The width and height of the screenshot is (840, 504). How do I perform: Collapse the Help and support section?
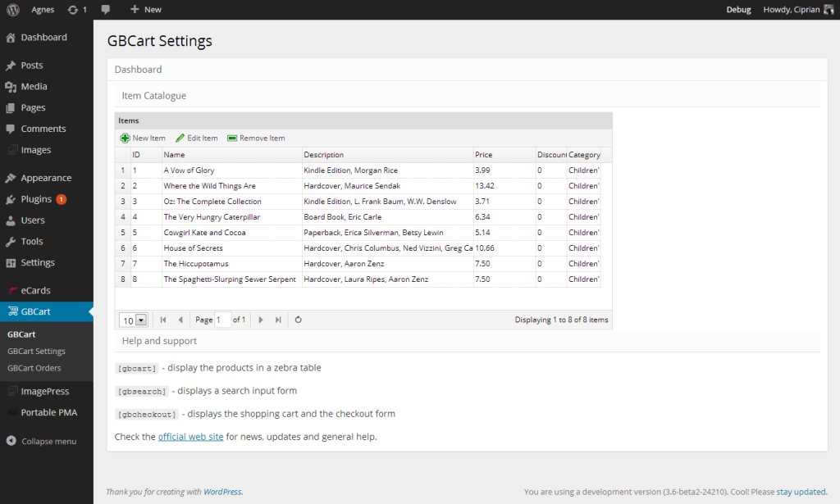(x=467, y=341)
